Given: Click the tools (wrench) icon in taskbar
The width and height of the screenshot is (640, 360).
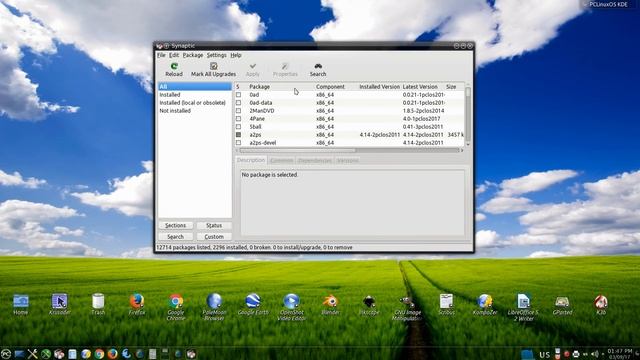Looking at the screenshot, I should click(x=32, y=353).
